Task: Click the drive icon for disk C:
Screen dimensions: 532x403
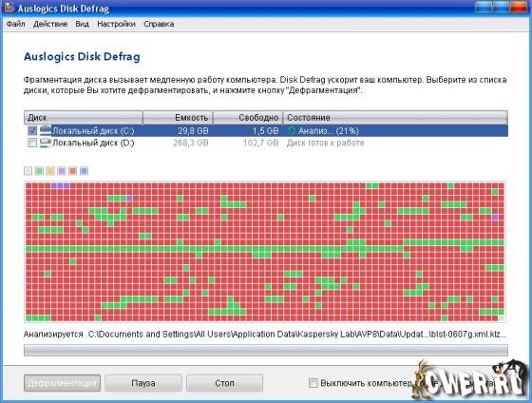Action: (x=46, y=130)
